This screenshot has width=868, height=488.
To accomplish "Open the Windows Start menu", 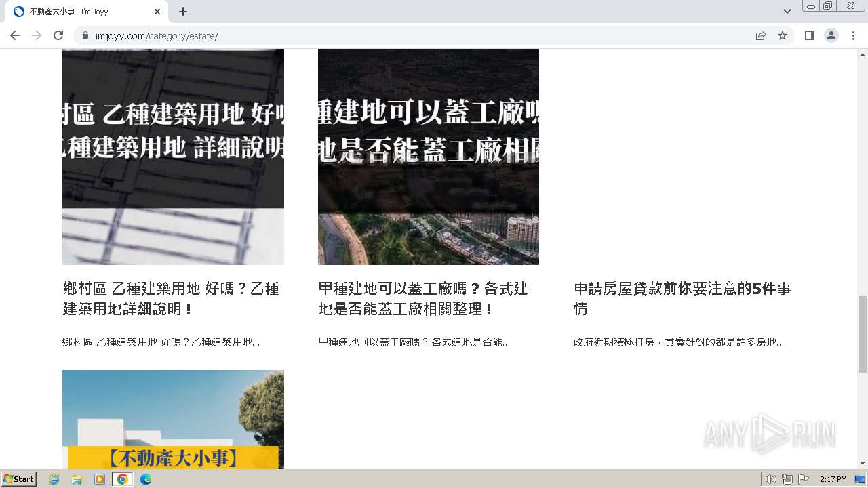I will click(x=19, y=479).
